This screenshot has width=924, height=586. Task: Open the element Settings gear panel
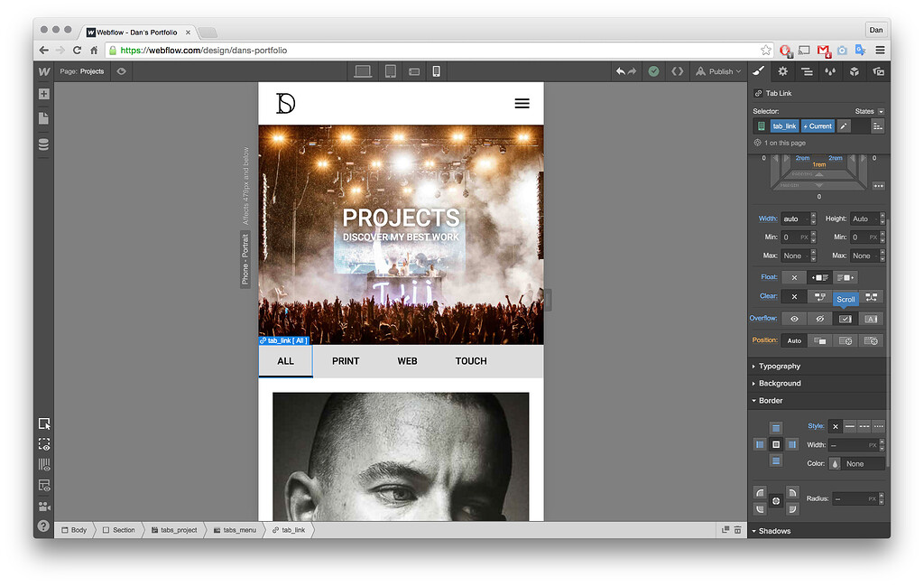[782, 71]
